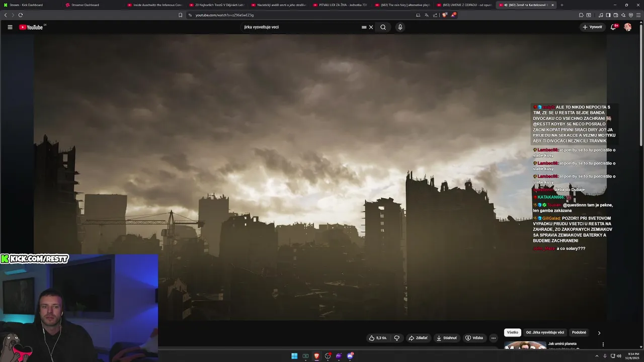Open Brave Wallet icon

point(616,15)
